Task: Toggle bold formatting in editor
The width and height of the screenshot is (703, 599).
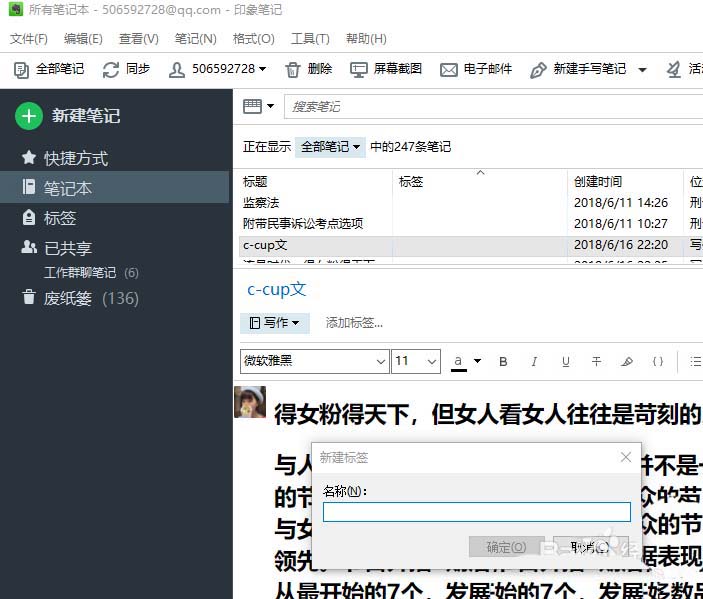Action: 503,361
